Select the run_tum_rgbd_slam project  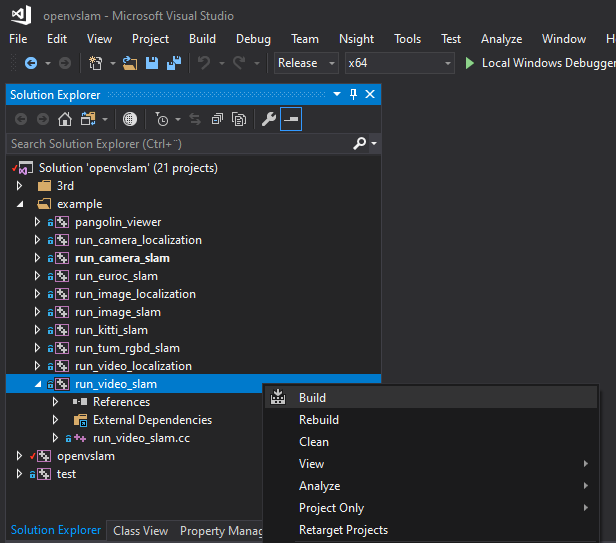coord(127,348)
